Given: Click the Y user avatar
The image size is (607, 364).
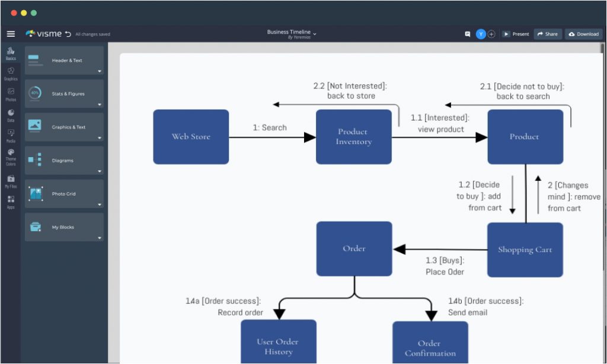Looking at the screenshot, I should (480, 34).
